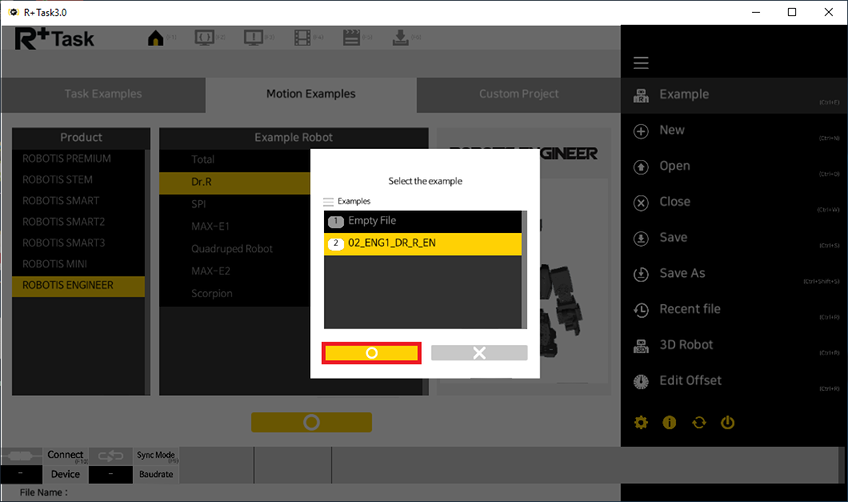Click the large yellow O button below lists
Image resolution: width=848 pixels, height=502 pixels.
pyautogui.click(x=312, y=422)
